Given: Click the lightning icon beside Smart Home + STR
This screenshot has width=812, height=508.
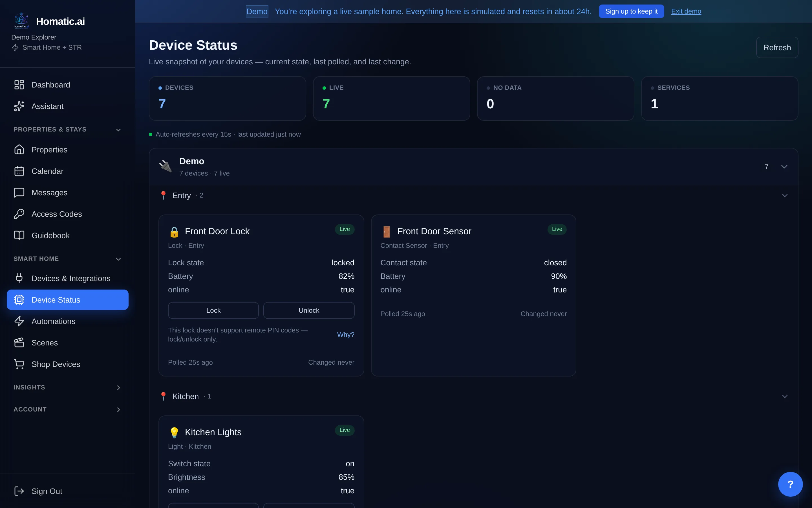Looking at the screenshot, I should (16, 47).
